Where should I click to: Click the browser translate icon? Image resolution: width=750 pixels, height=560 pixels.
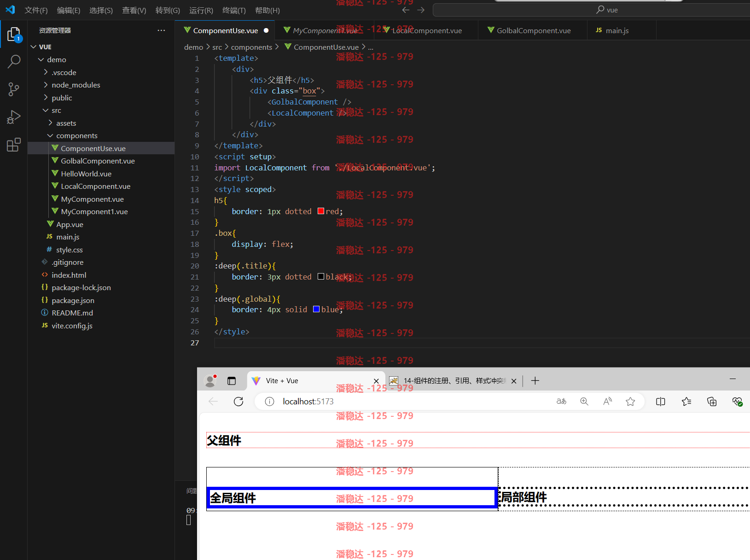click(x=561, y=402)
